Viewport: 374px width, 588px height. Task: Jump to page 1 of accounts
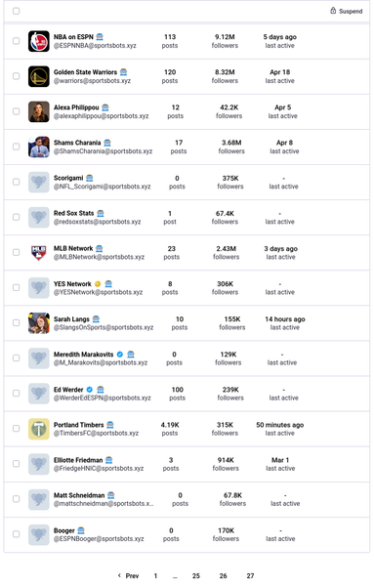coord(155,575)
